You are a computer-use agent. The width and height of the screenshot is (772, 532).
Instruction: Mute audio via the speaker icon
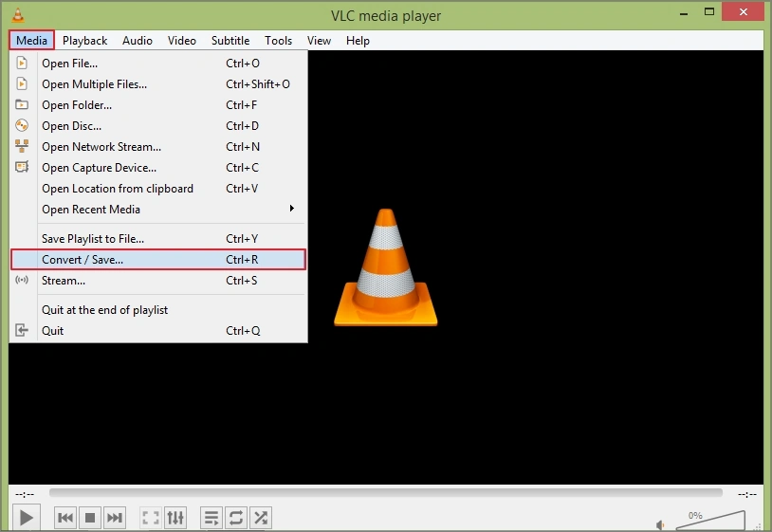tap(660, 525)
